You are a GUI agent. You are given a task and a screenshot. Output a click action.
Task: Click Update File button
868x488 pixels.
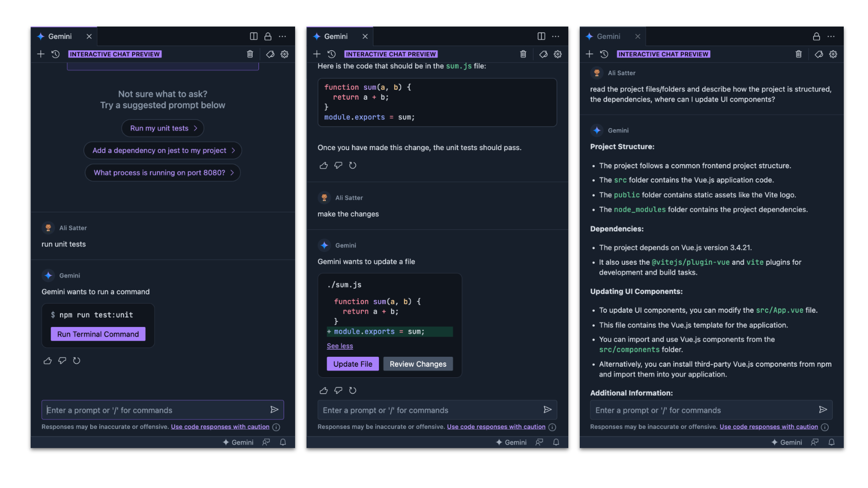(353, 364)
